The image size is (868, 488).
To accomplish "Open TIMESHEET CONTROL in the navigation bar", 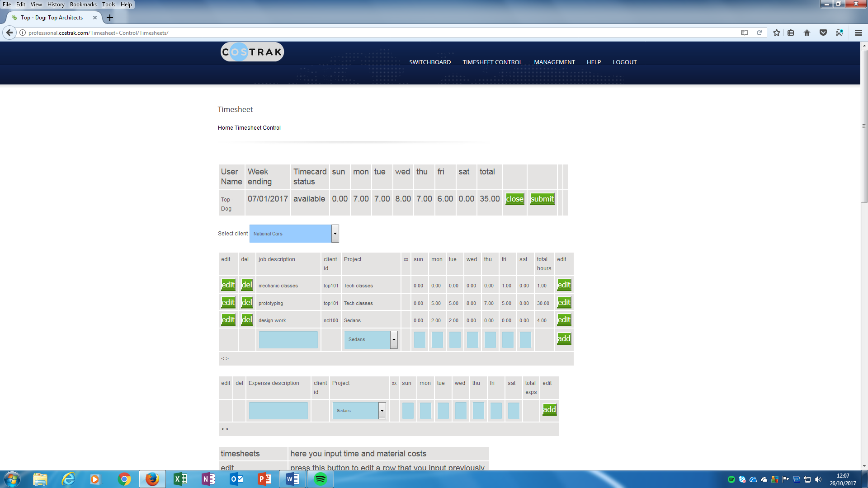I will pos(492,62).
